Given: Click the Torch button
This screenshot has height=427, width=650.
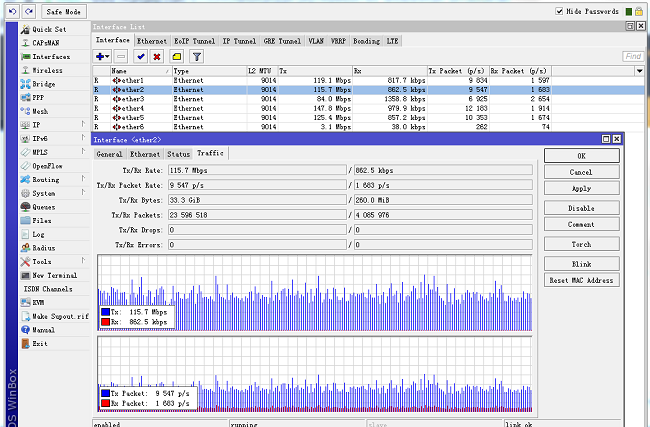Looking at the screenshot, I should (x=581, y=243).
